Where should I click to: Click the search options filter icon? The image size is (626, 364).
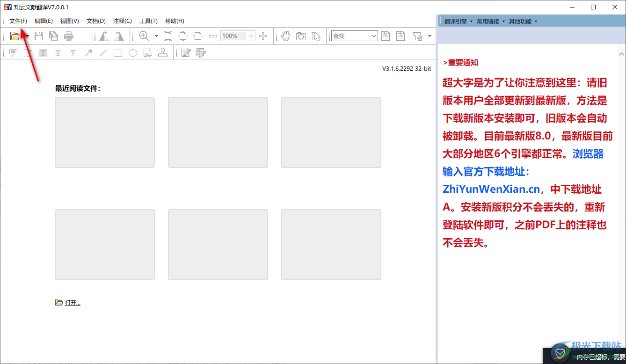(x=417, y=36)
